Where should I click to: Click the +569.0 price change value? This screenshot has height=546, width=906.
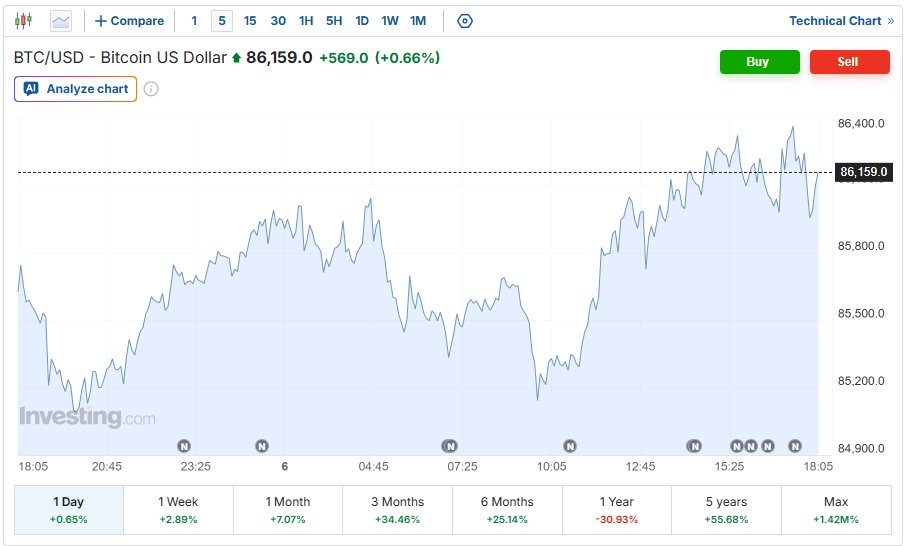point(344,58)
